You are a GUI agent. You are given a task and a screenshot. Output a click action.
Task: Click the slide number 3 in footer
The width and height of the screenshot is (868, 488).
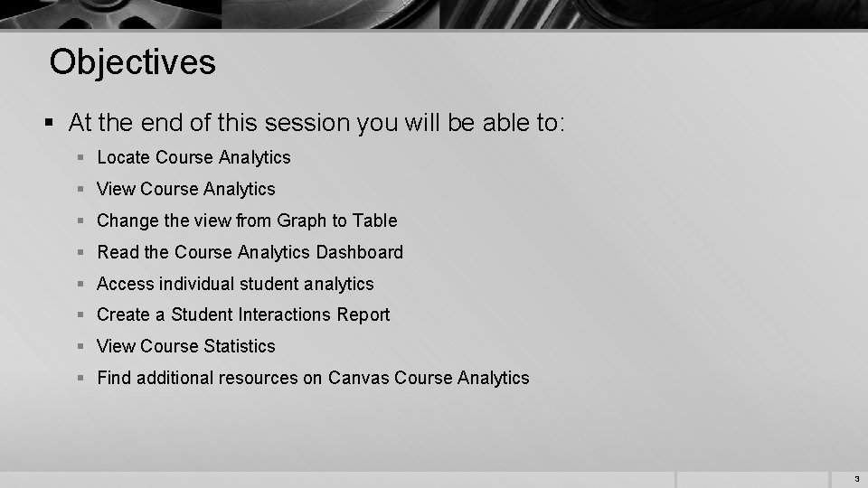[857, 479]
